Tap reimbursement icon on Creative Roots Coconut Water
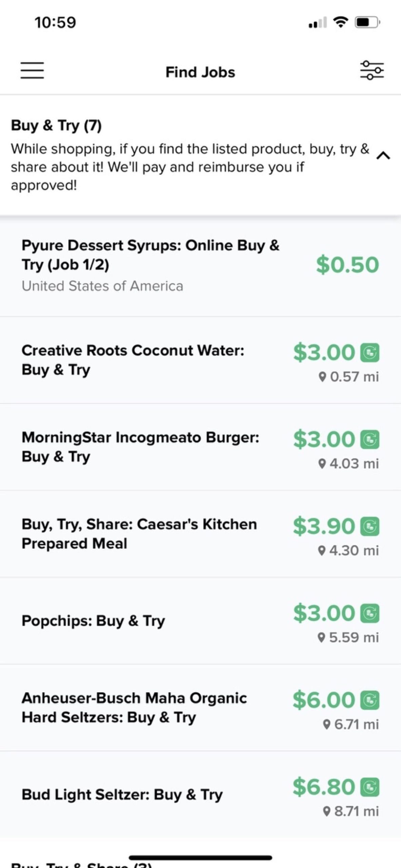 click(x=370, y=353)
